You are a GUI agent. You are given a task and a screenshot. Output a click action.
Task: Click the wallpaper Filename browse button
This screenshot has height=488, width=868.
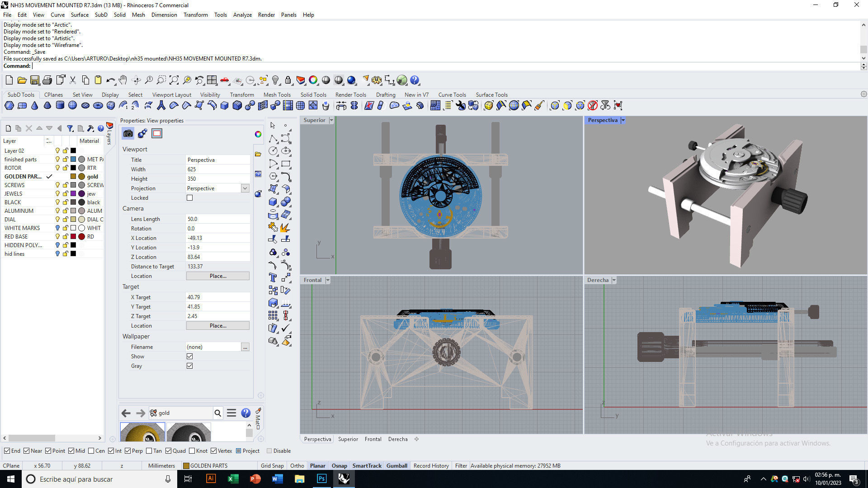point(245,347)
